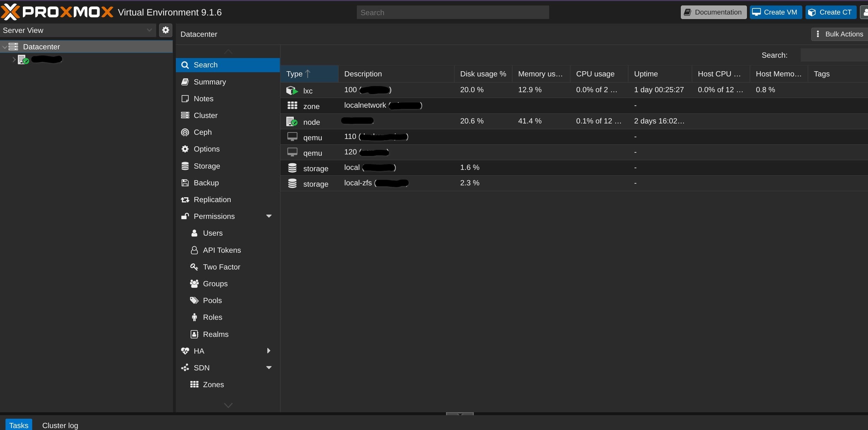Click the Roles person icon
868x430 pixels.
pos(195,317)
